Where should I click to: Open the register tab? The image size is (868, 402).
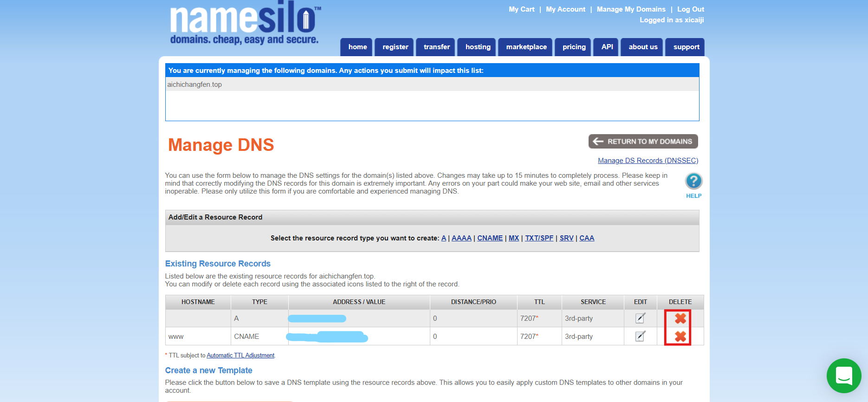(x=395, y=47)
